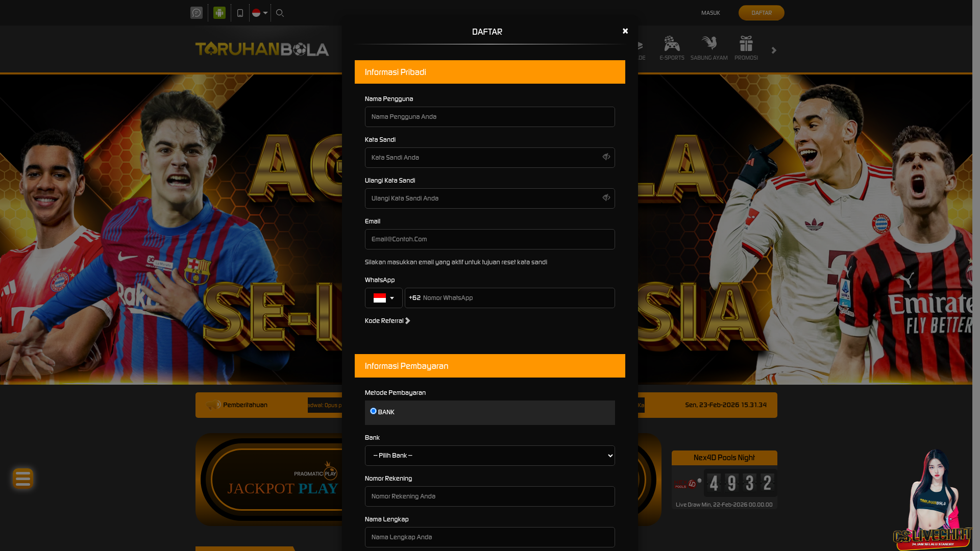Screen dimensions: 980x551
Task: Open E-SPORTS game category
Action: point(672,48)
